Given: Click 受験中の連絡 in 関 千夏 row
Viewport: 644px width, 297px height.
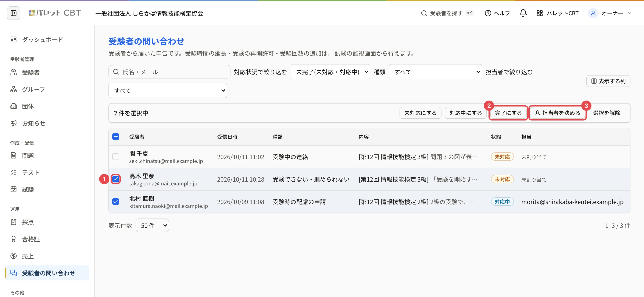Looking at the screenshot, I should point(290,157).
